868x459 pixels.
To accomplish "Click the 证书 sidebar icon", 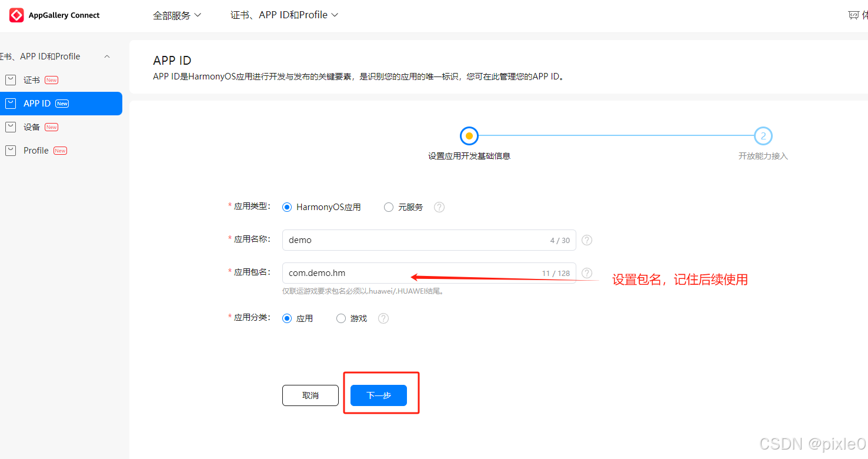I will pyautogui.click(x=11, y=80).
